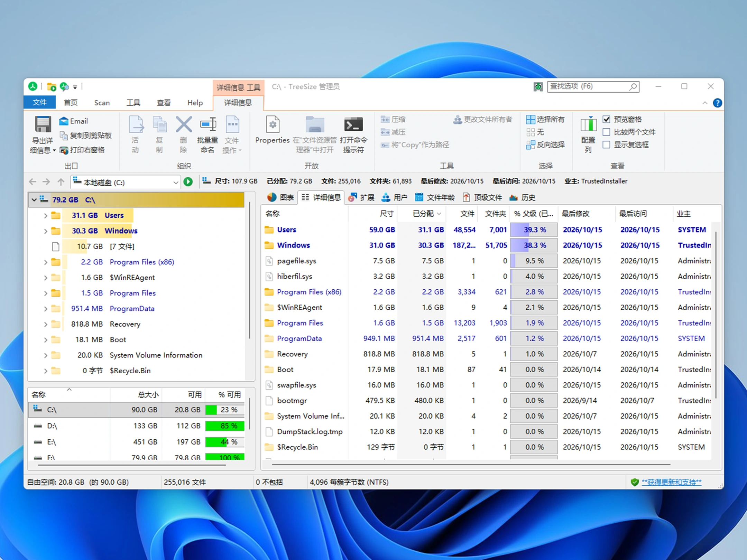Open the Export details (导出详细信息) dropdown arrow
This screenshot has width=747, height=560.
click(54, 150)
